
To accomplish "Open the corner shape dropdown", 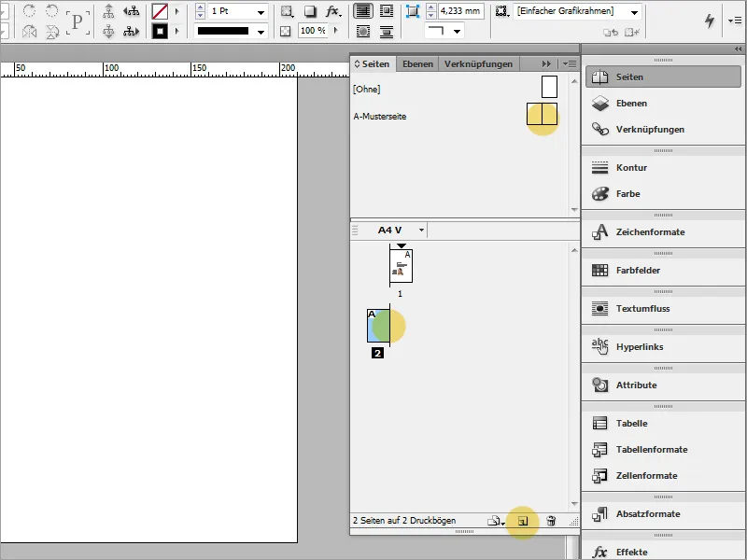I will 457,32.
